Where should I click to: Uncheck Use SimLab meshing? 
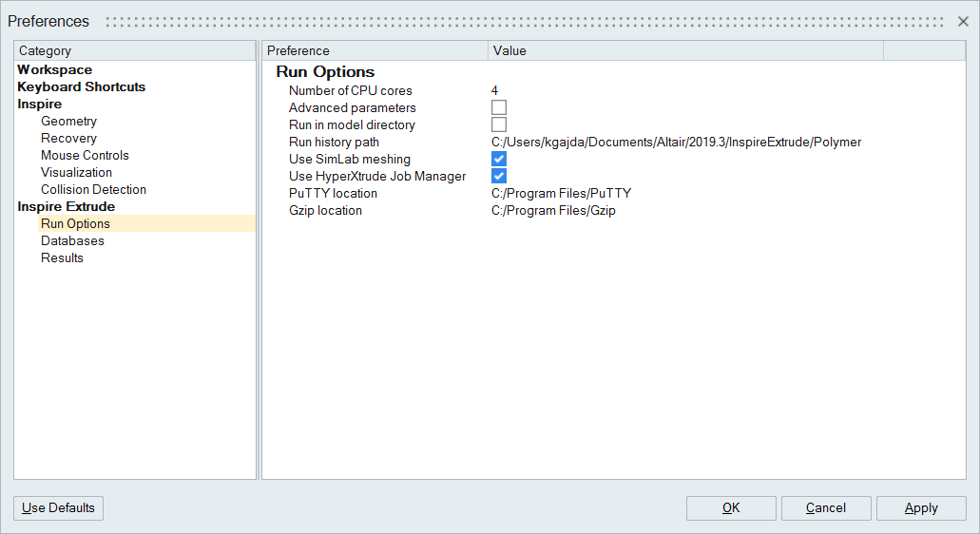499,160
